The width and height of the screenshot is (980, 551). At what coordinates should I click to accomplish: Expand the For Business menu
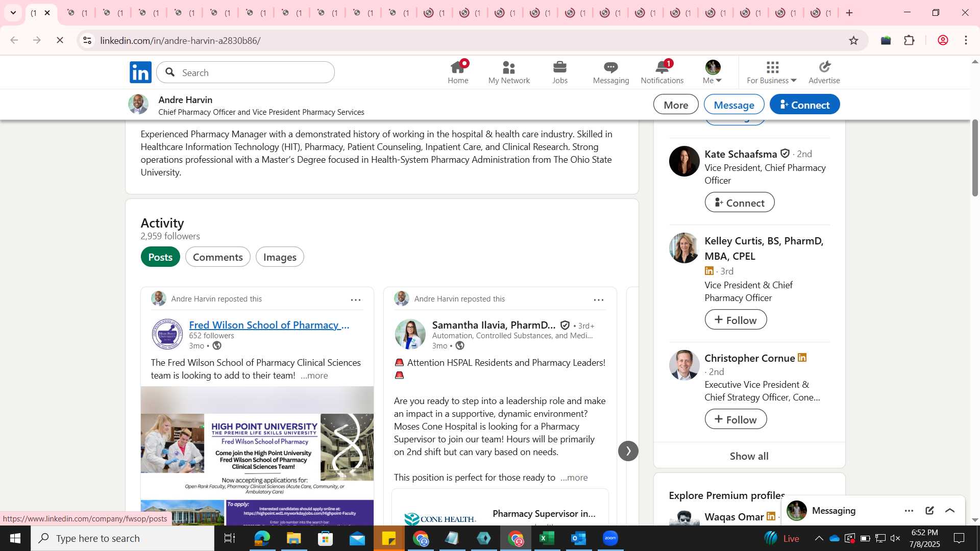772,72
